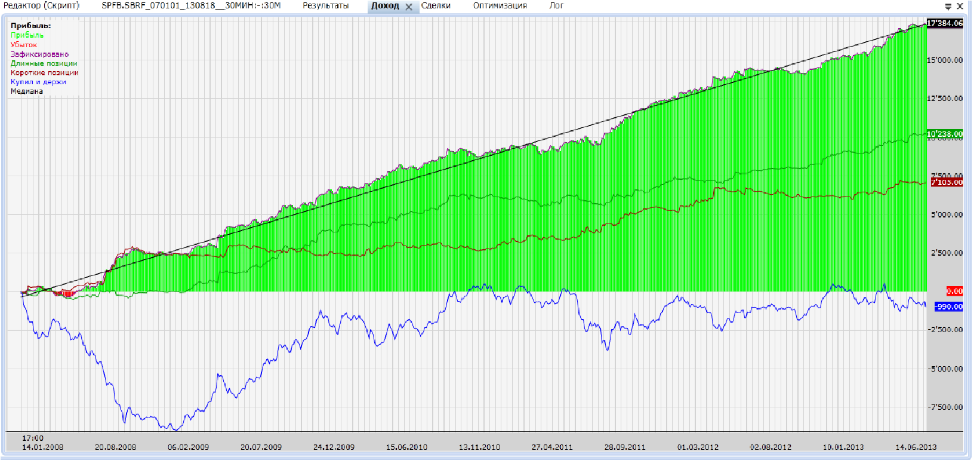Click the 12'500.00 axis label
The image size is (980, 460).
click(x=945, y=99)
